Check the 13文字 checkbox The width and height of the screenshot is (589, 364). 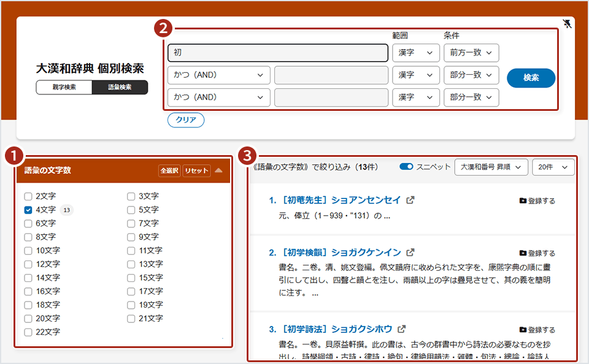click(131, 264)
